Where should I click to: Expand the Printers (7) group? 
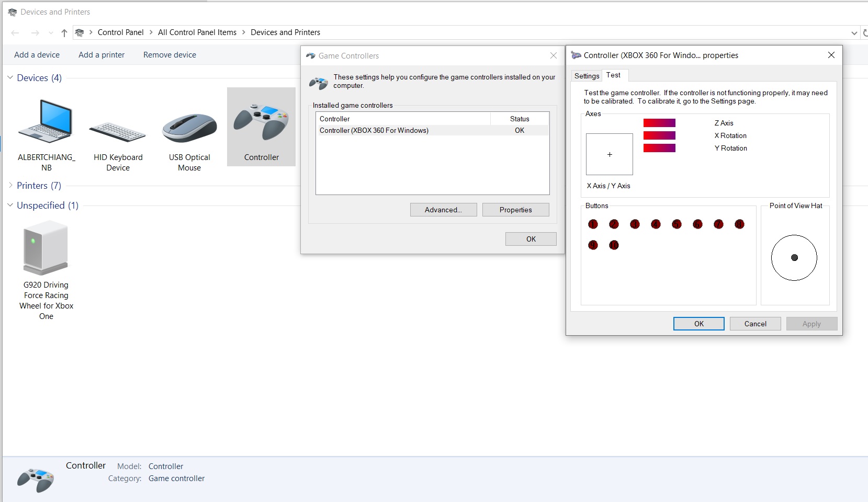(x=10, y=185)
